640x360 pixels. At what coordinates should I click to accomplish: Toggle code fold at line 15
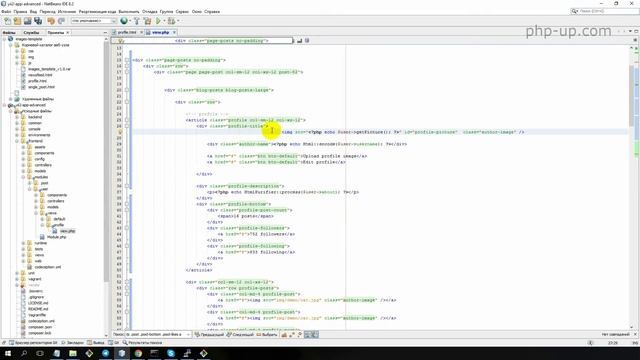[127, 60]
